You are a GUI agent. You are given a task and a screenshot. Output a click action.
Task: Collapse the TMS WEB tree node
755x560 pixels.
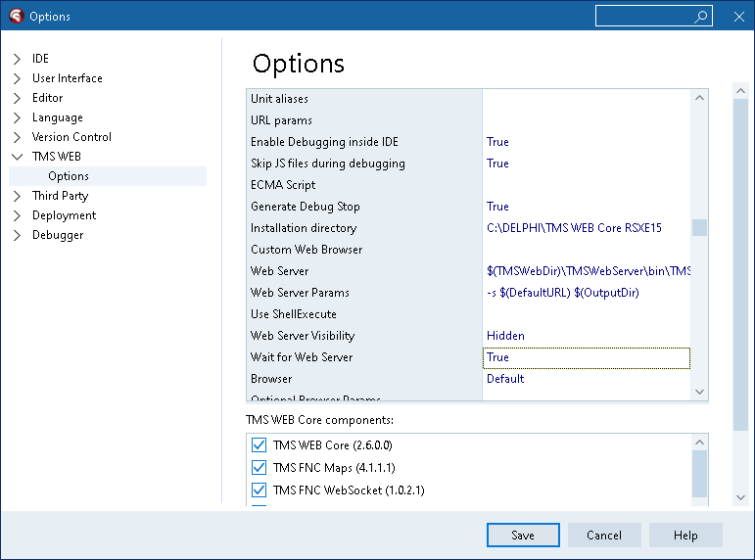17,157
